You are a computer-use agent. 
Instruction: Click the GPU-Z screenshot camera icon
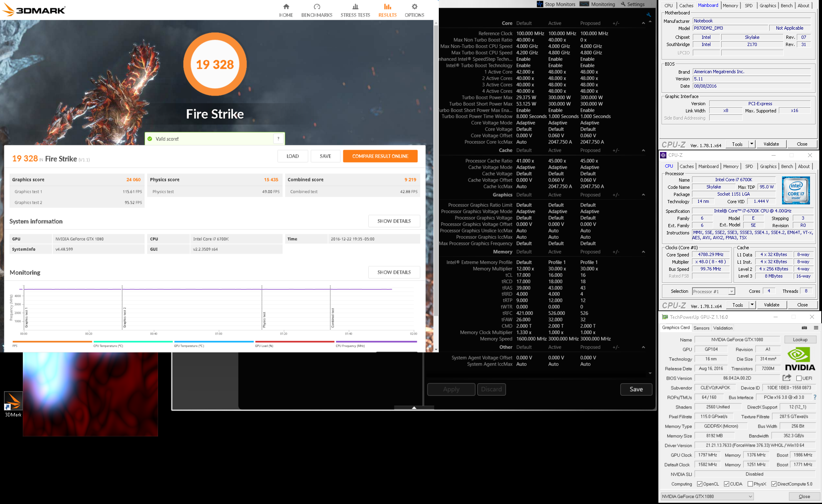(804, 328)
